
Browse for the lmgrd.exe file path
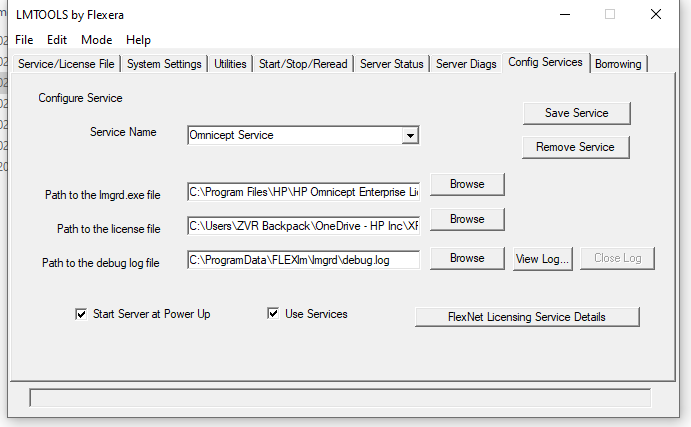click(466, 185)
